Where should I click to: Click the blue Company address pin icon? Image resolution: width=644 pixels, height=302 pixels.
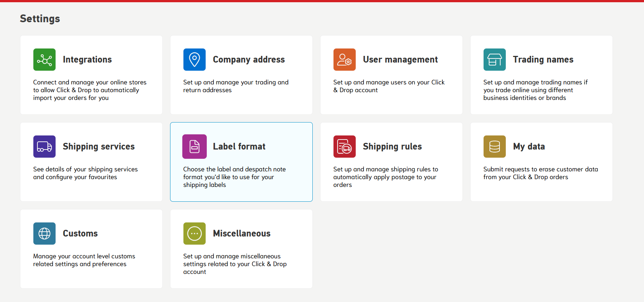[x=195, y=60]
